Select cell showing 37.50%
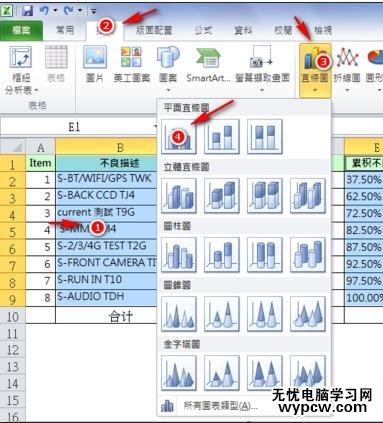Image resolution: width=383 pixels, height=423 pixels. 364,180
